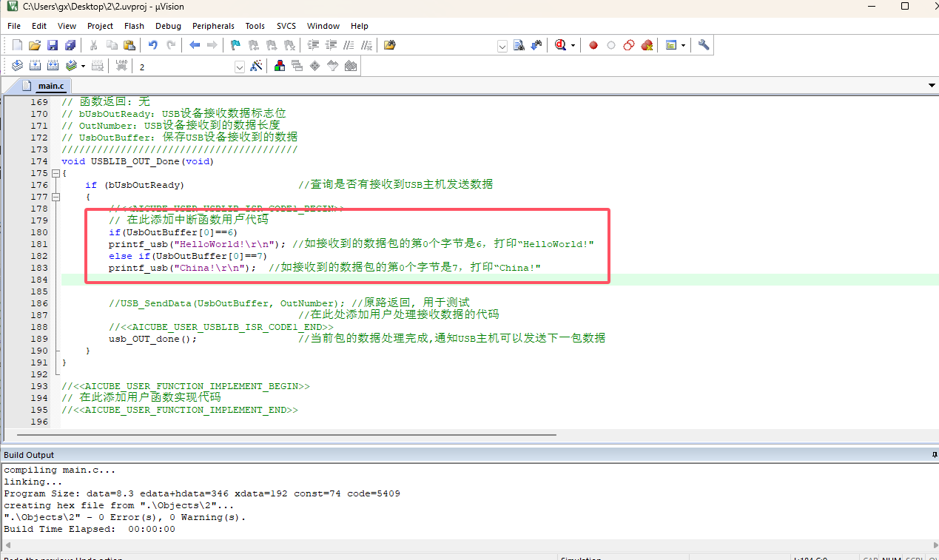Create a new file with New icon
Viewport: 939px width, 560px height.
(17, 45)
